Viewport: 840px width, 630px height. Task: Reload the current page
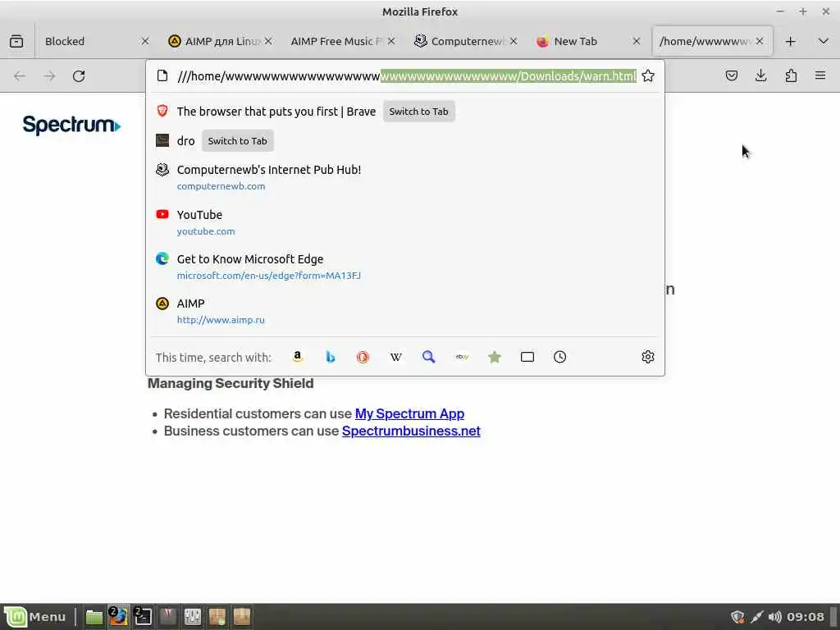tap(79, 76)
